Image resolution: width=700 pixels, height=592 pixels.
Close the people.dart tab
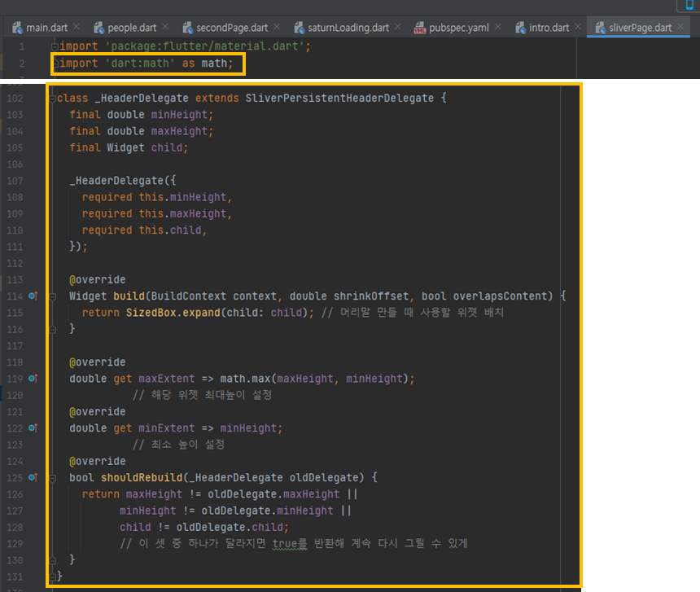[165, 27]
